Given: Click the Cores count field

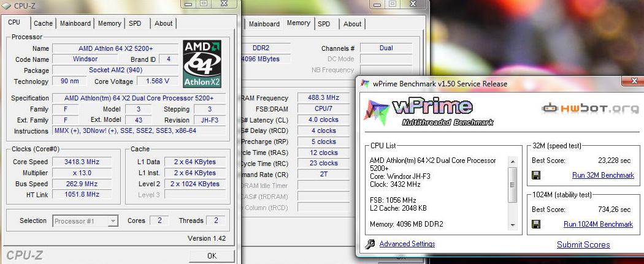Looking at the screenshot, I should click(x=159, y=221).
